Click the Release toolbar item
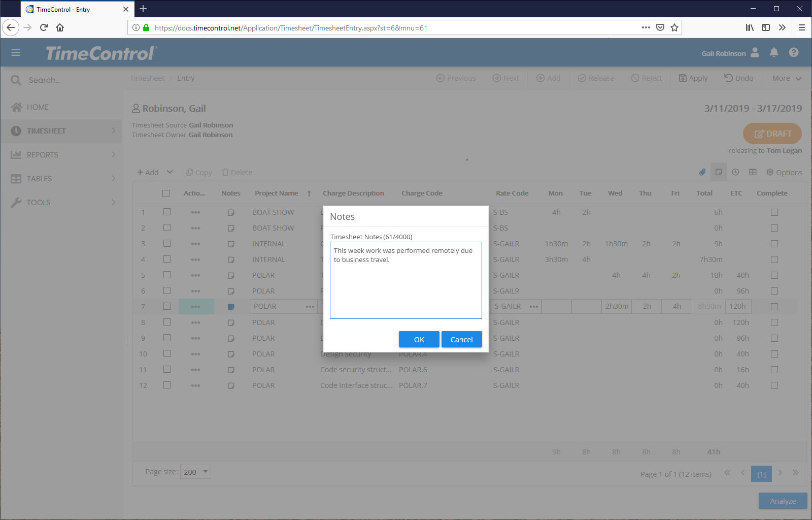 [596, 78]
